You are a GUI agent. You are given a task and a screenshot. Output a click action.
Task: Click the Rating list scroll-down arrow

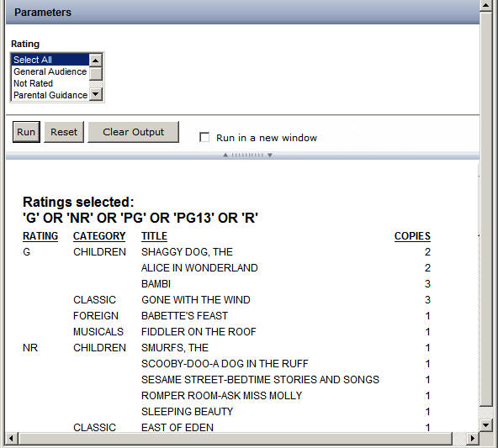click(96, 94)
